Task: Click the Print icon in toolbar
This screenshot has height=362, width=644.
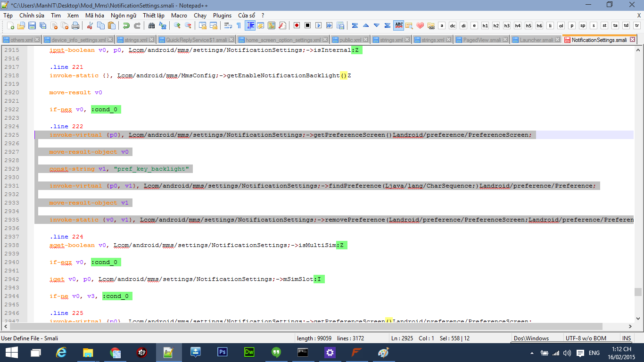Action: point(74,25)
